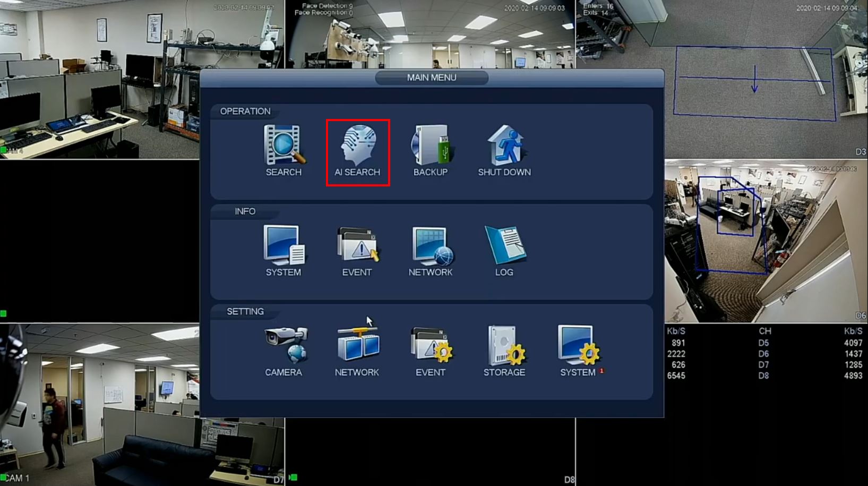View EVENT info in the Info section
Viewport: 868px width, 486px height.
click(357, 251)
